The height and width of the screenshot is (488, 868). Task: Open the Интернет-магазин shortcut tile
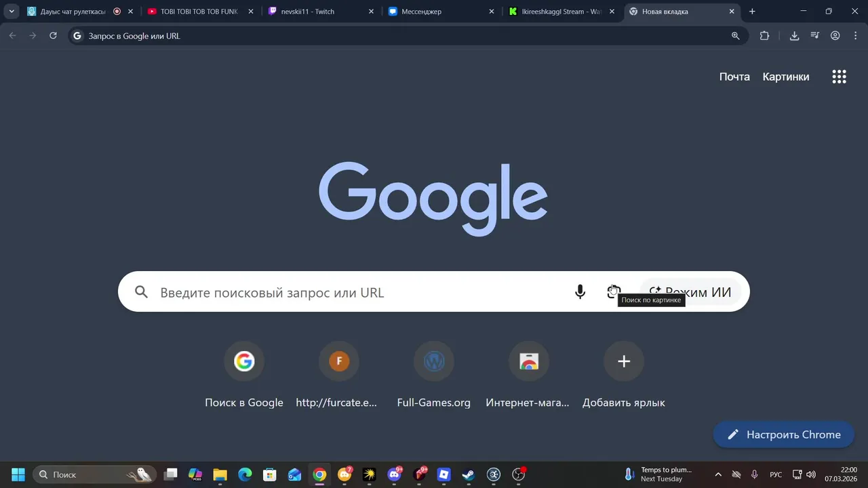(529, 375)
